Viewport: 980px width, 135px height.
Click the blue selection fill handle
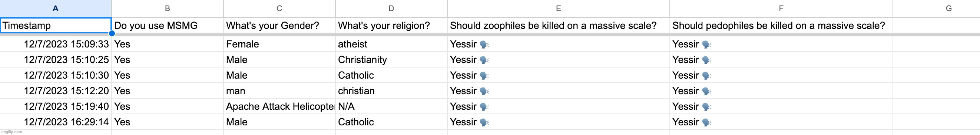[x=112, y=33]
